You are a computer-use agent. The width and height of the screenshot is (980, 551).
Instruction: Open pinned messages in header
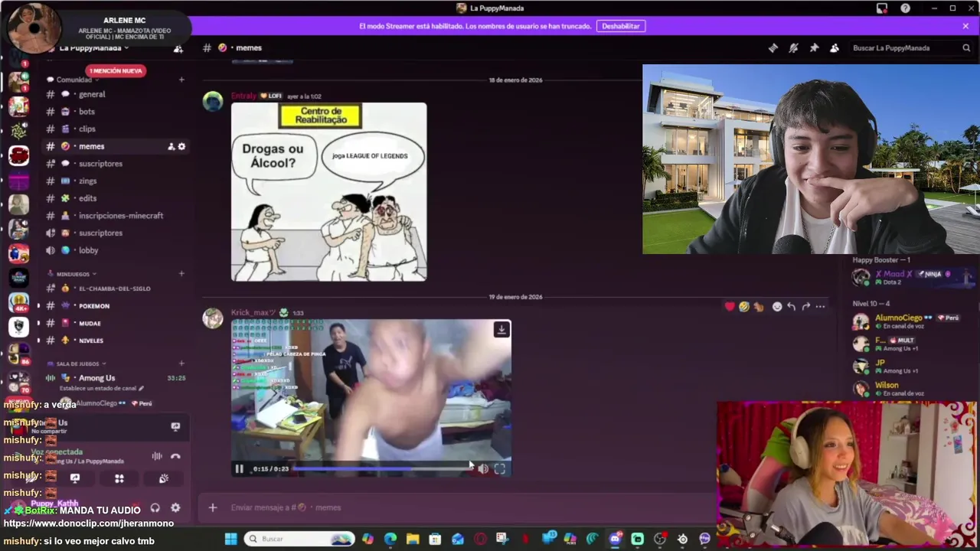click(814, 47)
